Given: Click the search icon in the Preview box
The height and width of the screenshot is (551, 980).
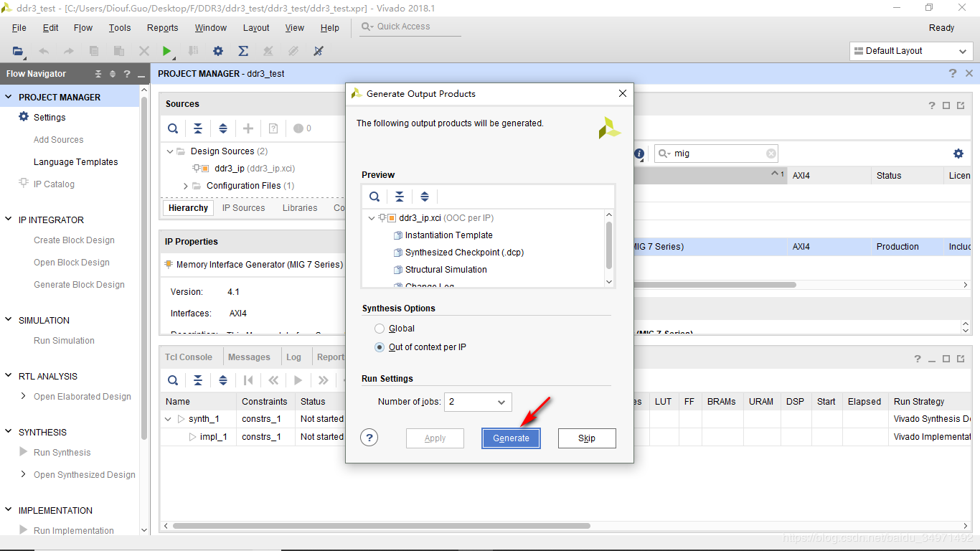Looking at the screenshot, I should click(x=374, y=197).
